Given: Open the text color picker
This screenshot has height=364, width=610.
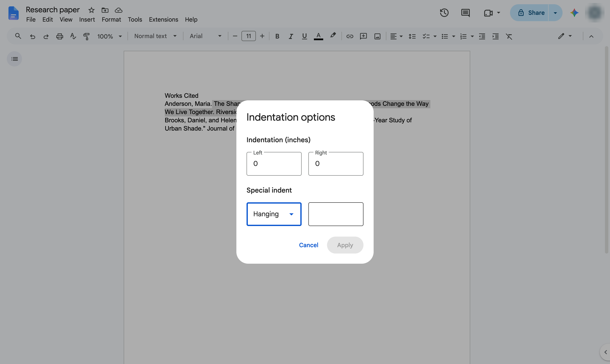Looking at the screenshot, I should [318, 36].
